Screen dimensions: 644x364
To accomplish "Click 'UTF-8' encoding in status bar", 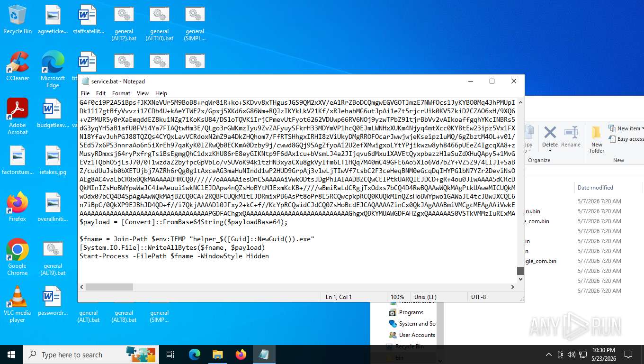I will tap(478, 297).
